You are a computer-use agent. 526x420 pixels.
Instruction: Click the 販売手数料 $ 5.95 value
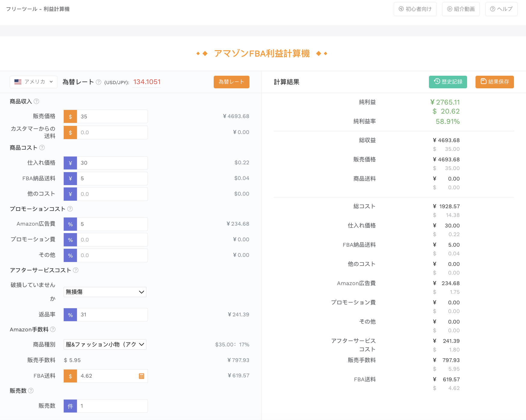tap(72, 360)
